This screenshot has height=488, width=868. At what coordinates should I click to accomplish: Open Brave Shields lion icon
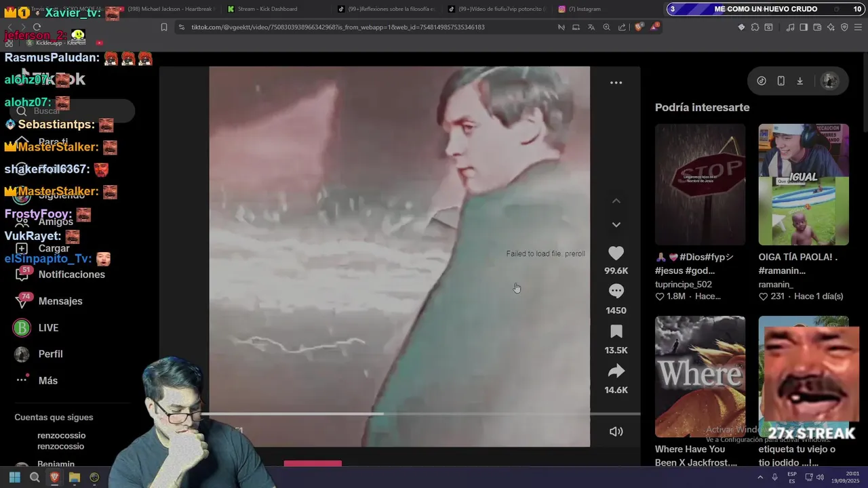[639, 27]
